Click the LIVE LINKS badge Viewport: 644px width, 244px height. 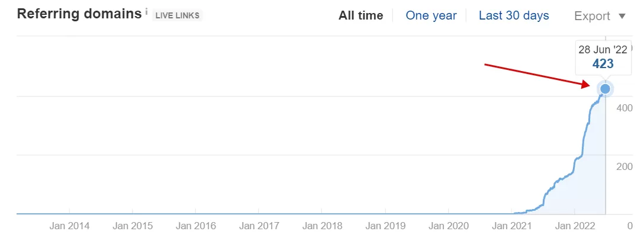click(x=178, y=15)
